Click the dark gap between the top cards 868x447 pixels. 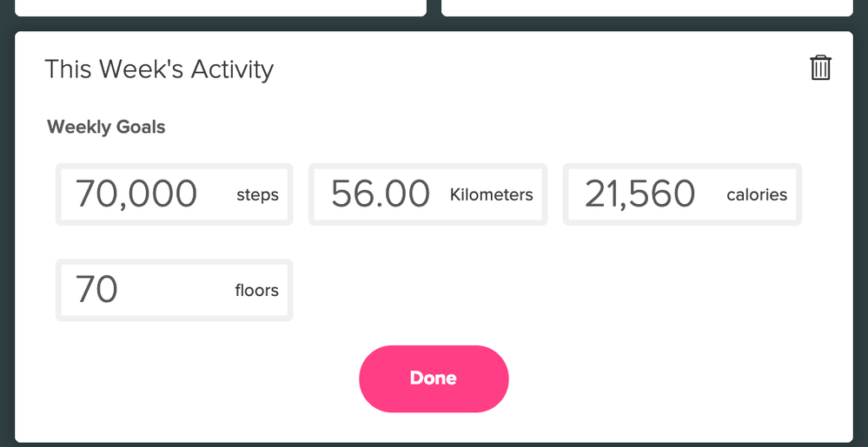pos(434,7)
